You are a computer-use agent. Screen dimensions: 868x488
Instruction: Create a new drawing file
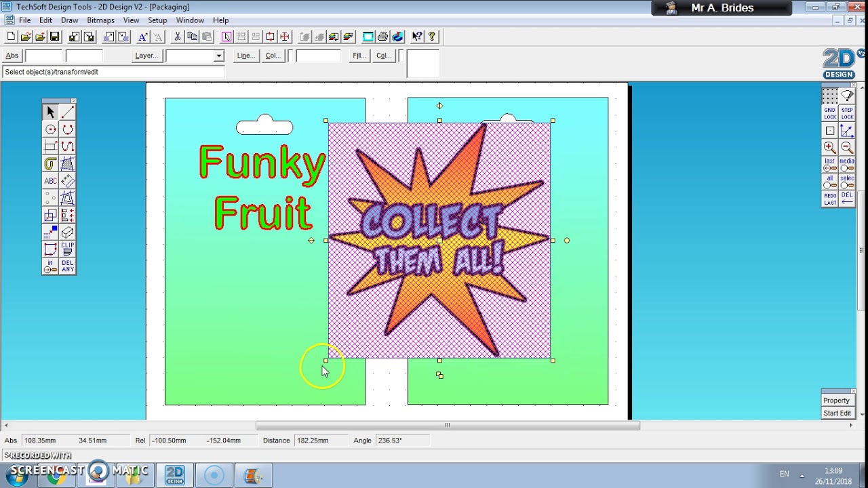tap(11, 37)
